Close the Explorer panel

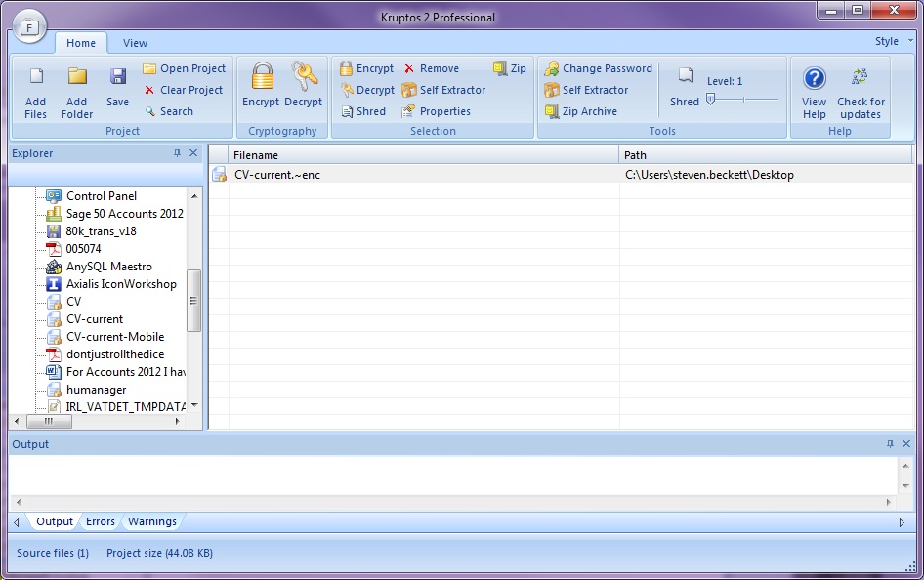(x=193, y=153)
